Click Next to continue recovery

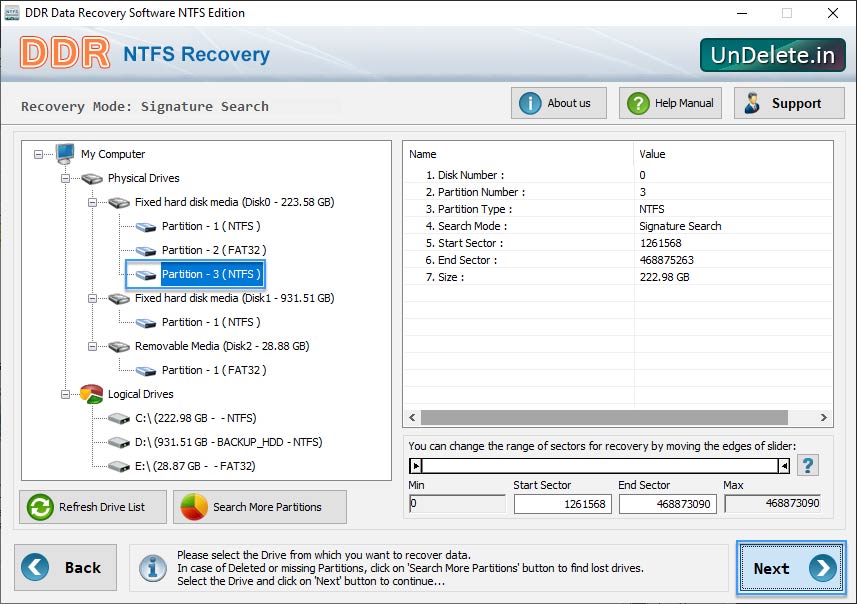791,568
